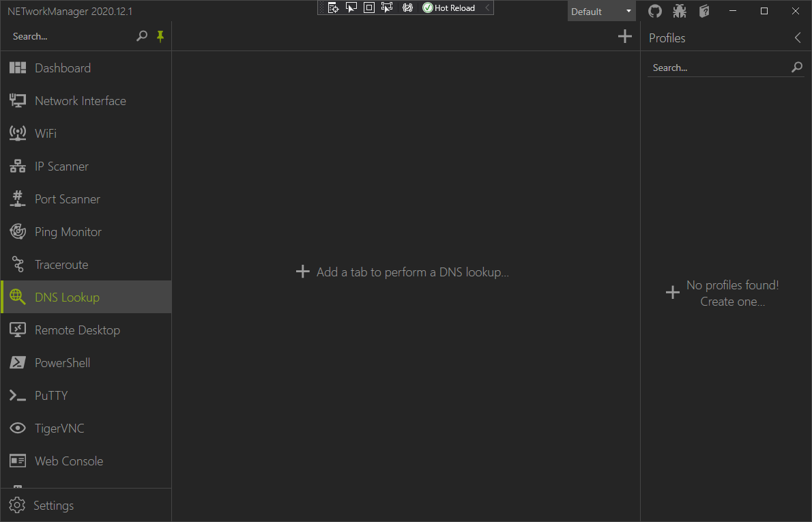Select DNS Lookup in the sidebar
The image size is (812, 522).
click(86, 297)
